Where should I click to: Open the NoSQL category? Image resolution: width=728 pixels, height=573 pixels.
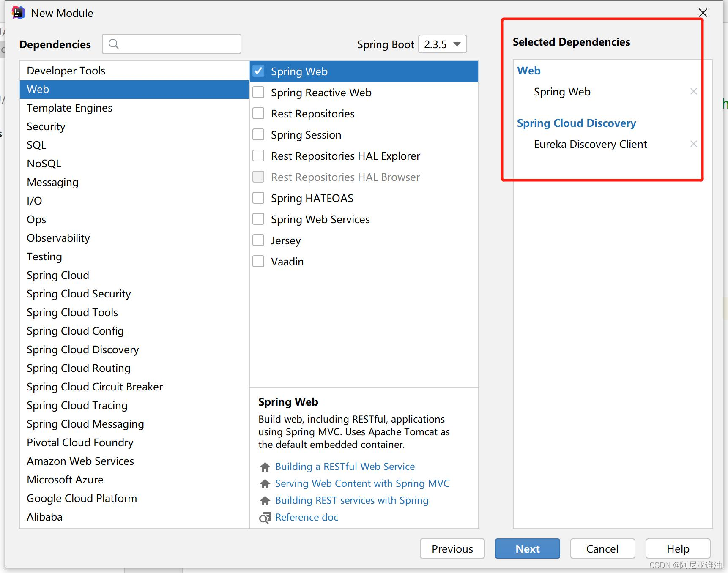click(134, 164)
